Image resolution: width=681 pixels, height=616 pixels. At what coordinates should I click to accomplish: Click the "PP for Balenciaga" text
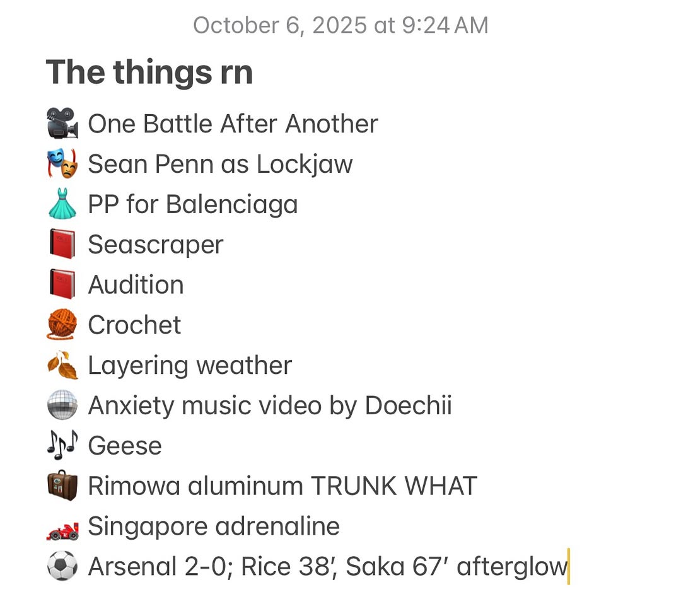[192, 204]
